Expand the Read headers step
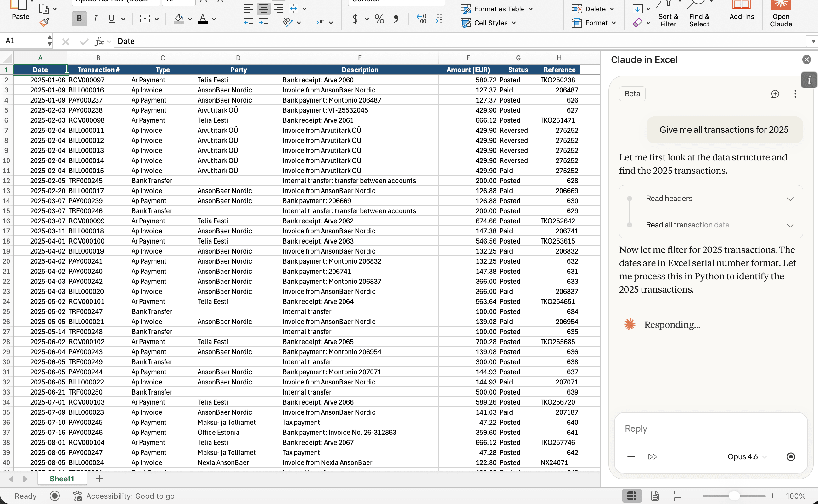The image size is (818, 504). (790, 199)
